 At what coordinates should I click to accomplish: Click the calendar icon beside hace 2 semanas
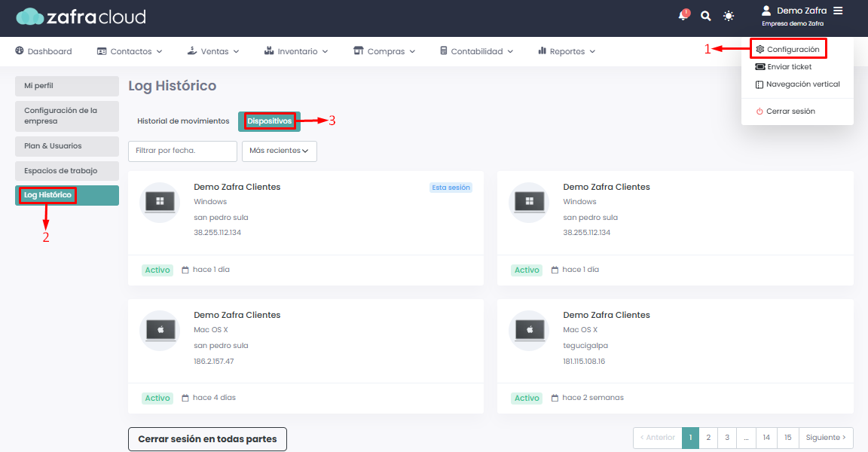pyautogui.click(x=555, y=398)
